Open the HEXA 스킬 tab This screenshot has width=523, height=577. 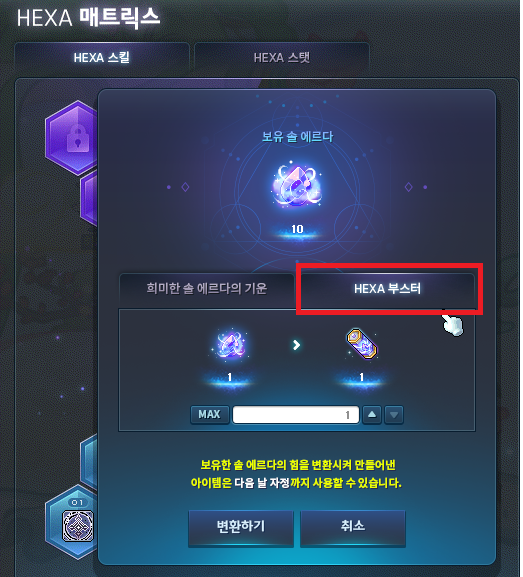click(102, 57)
